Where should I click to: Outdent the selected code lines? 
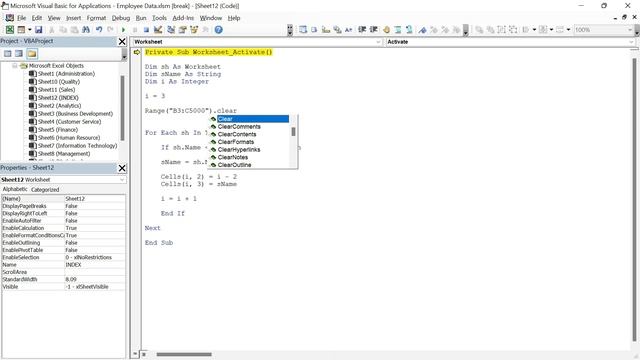point(373,29)
